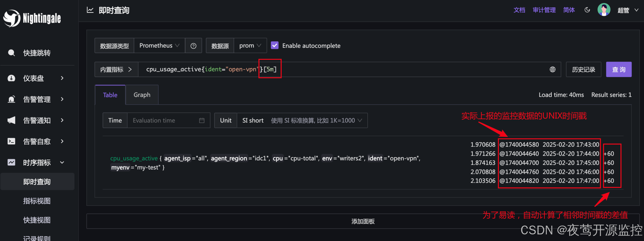
Task: Open quick jump search icon
Action: point(11,53)
